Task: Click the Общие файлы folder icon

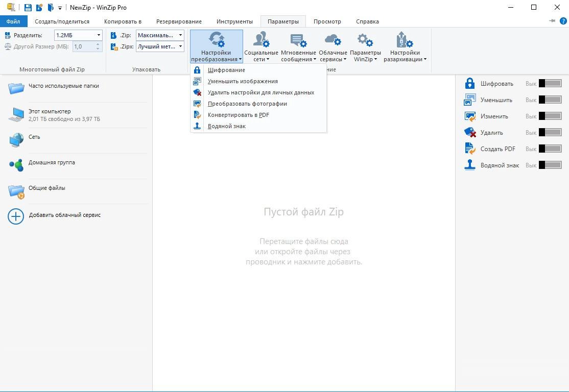Action: coord(16,191)
